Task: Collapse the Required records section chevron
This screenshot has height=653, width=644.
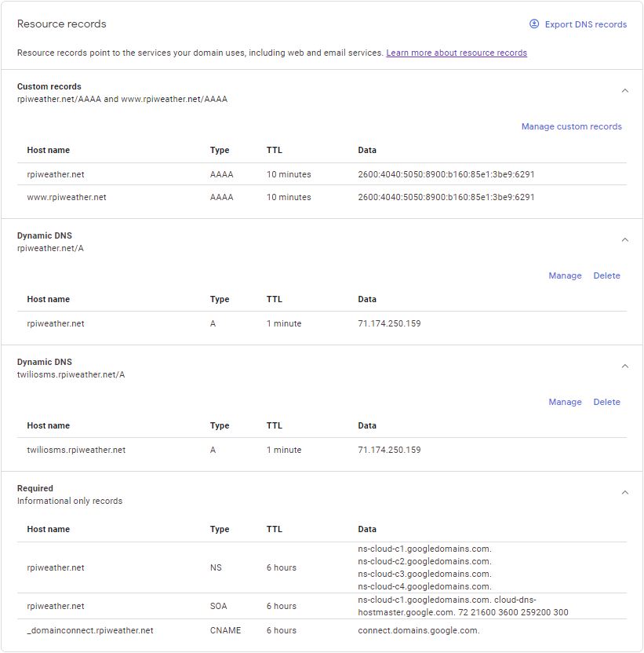Action: coord(624,492)
